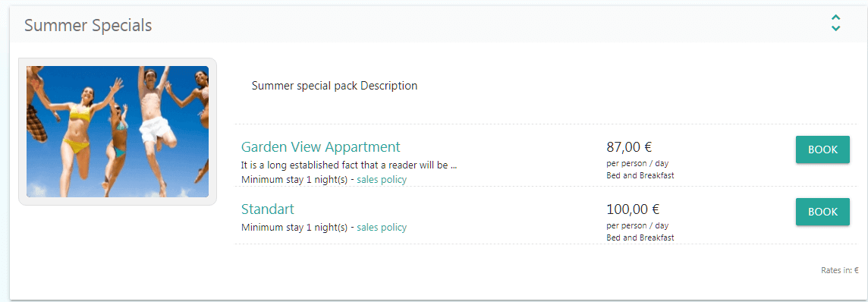Click per person / day under 87,00 €
Image resolution: width=868 pixels, height=302 pixels.
(637, 164)
